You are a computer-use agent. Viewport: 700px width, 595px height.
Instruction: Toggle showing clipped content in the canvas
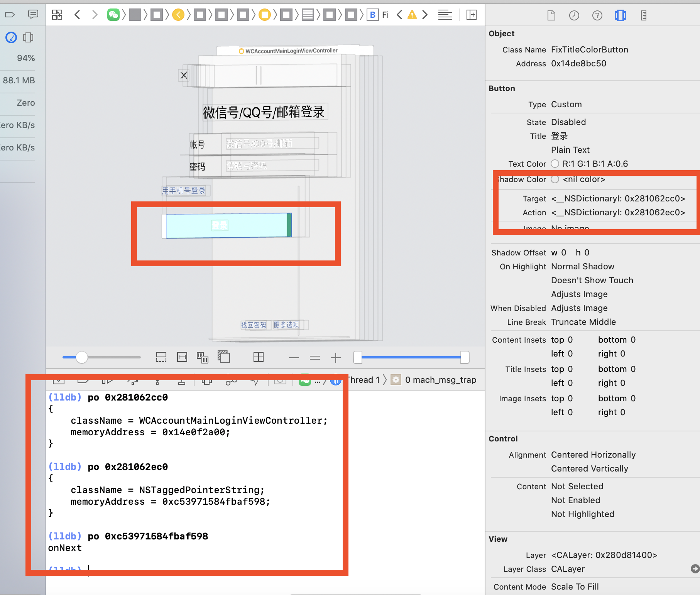(x=161, y=357)
